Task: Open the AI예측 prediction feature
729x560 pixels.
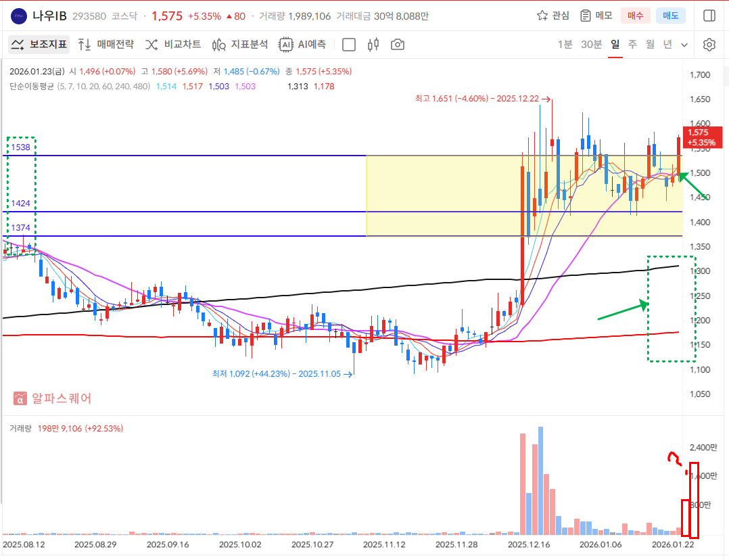Action: [x=303, y=45]
